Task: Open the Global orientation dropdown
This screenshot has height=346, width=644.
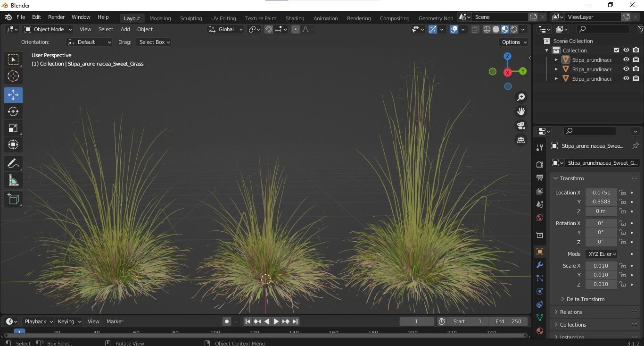Action: (x=226, y=29)
